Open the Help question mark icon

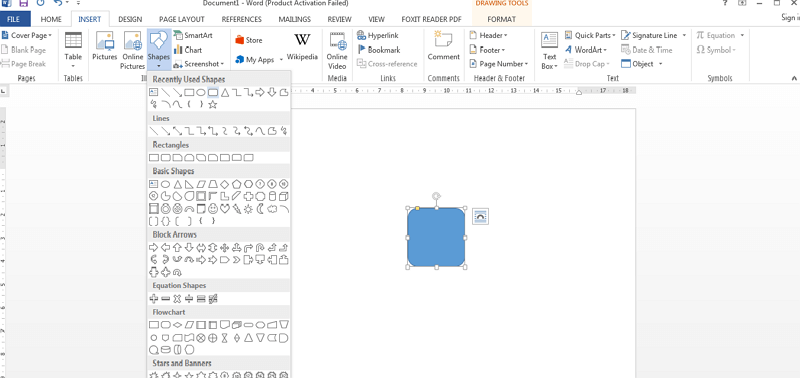[724, 3]
